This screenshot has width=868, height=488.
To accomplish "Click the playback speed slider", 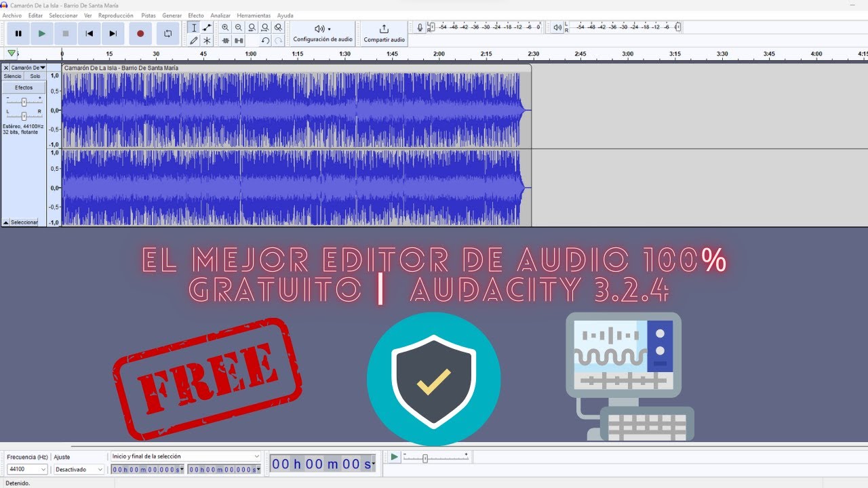I will click(436, 458).
